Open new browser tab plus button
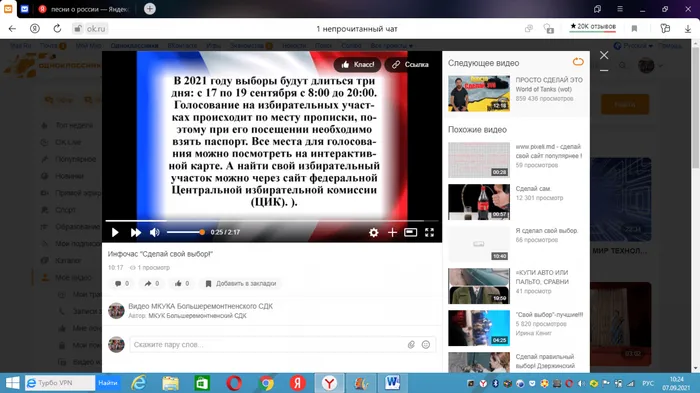This screenshot has height=393, width=700. point(150,9)
